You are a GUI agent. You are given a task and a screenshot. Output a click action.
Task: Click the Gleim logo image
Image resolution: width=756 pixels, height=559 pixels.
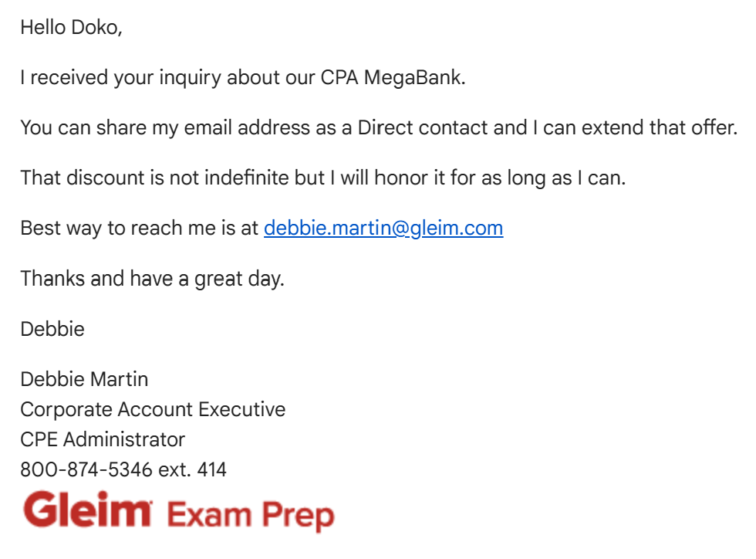pyautogui.click(x=88, y=510)
